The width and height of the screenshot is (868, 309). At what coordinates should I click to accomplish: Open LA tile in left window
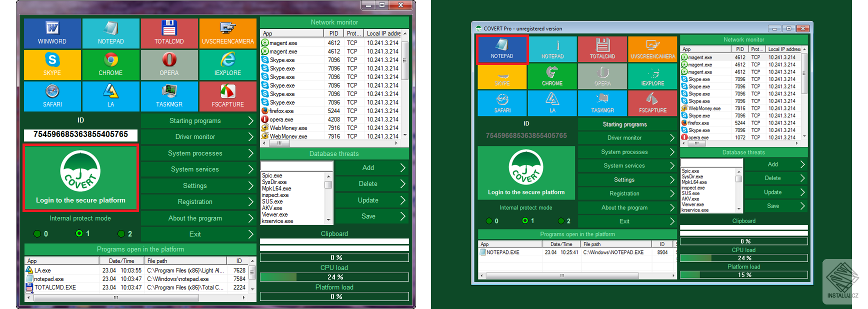click(x=110, y=96)
